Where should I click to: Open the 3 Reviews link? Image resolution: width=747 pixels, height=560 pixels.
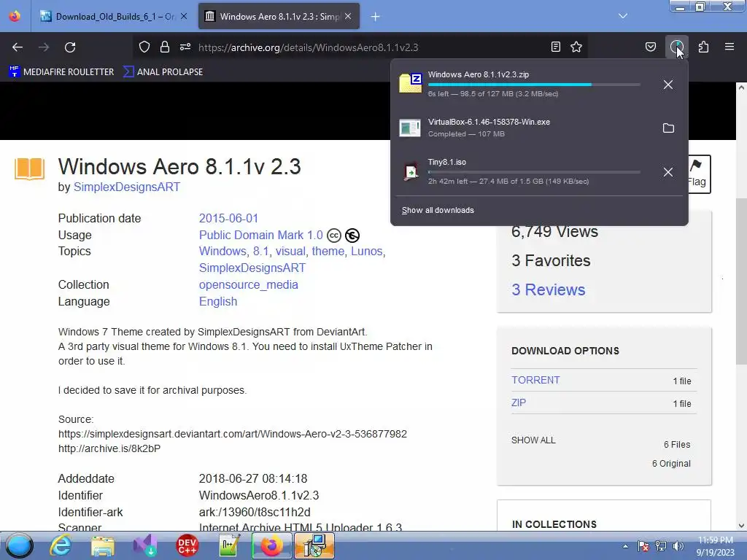point(549,290)
